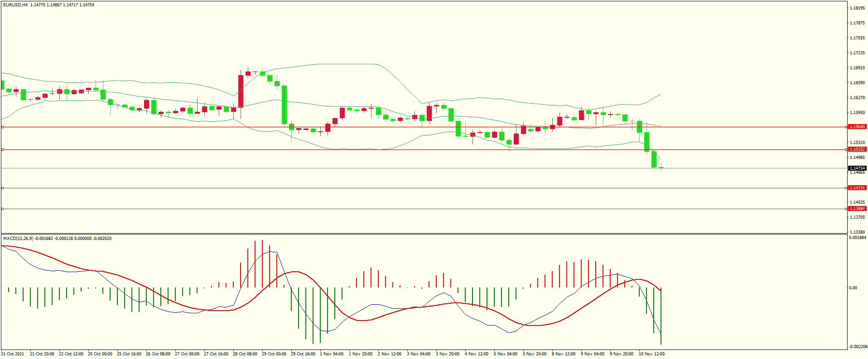Image resolution: width=868 pixels, height=359 pixels.
Task: Click the 21 Oct 2021 date label
Action: (13, 354)
